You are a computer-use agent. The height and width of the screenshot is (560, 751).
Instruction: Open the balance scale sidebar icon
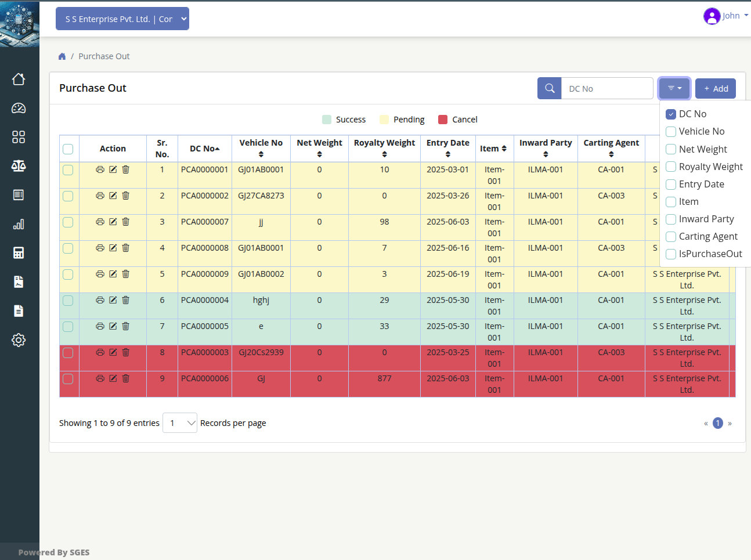(x=19, y=166)
